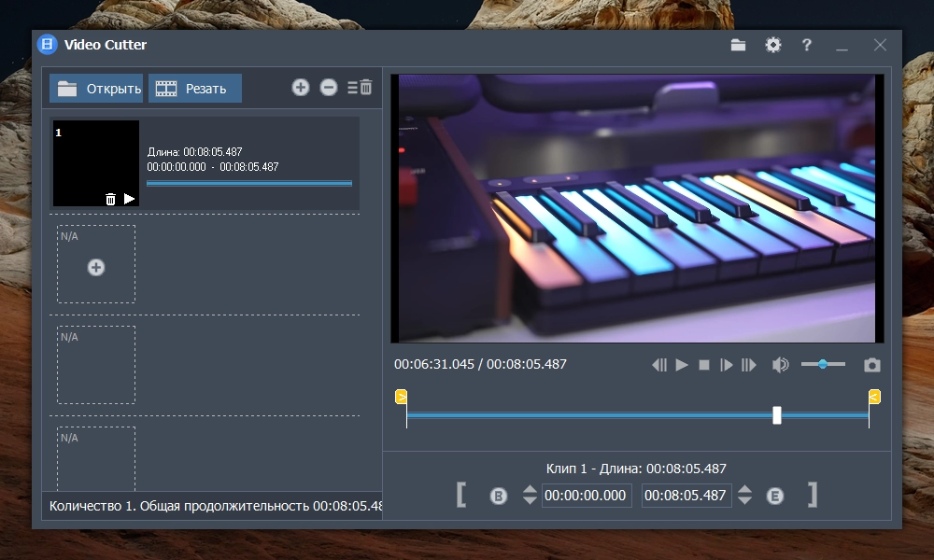Viewport: 934px width, 560px height.
Task: Clear all clips with list trash icon
Action: [360, 88]
